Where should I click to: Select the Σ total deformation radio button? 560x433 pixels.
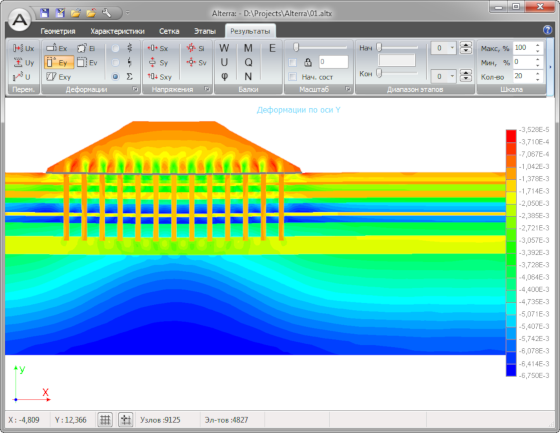pos(115,76)
